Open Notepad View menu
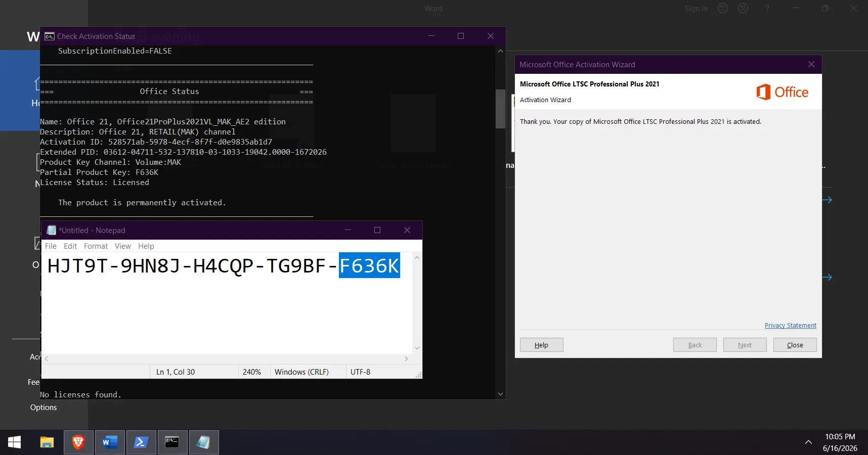The image size is (868, 455). point(122,246)
